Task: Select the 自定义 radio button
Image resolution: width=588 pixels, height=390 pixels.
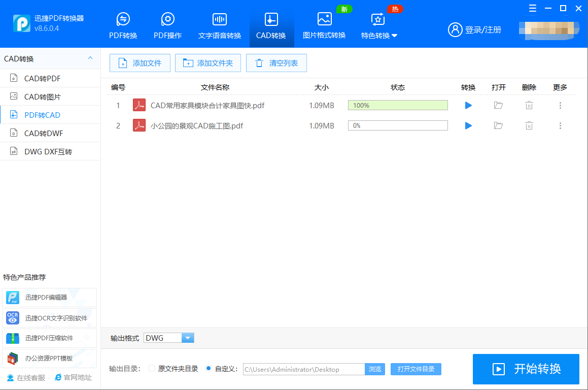Action: click(x=209, y=368)
